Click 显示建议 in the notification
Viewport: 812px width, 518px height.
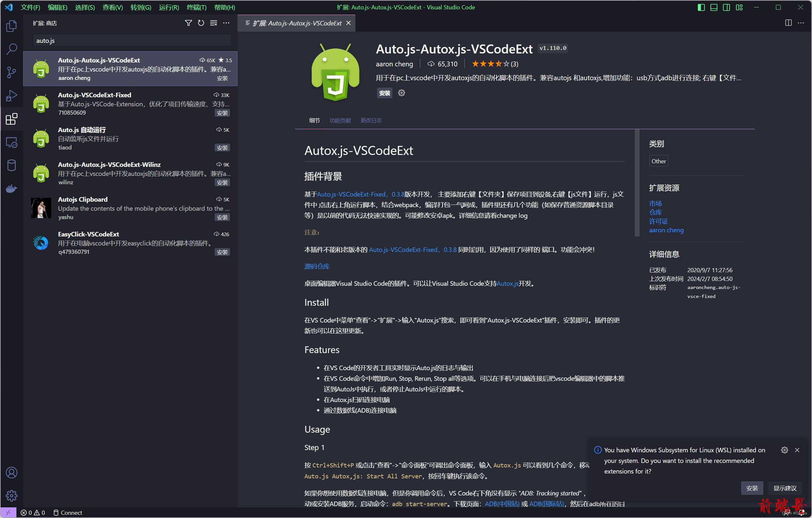click(x=785, y=488)
